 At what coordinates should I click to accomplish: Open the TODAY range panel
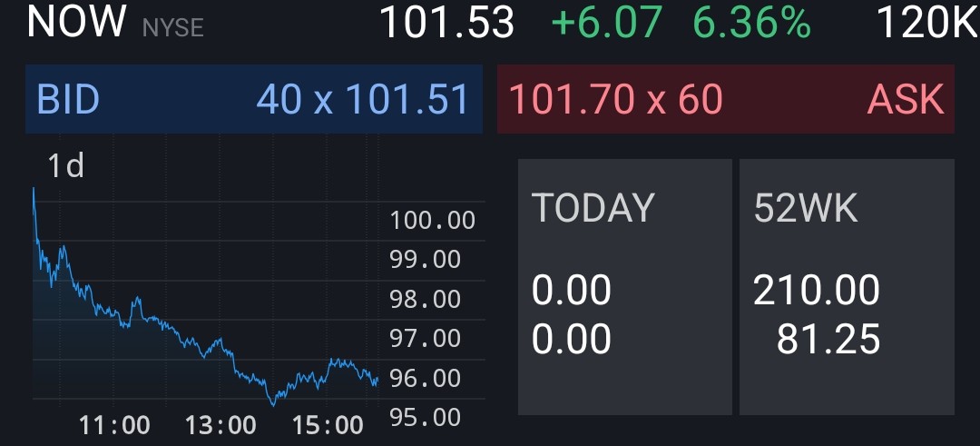(625, 286)
